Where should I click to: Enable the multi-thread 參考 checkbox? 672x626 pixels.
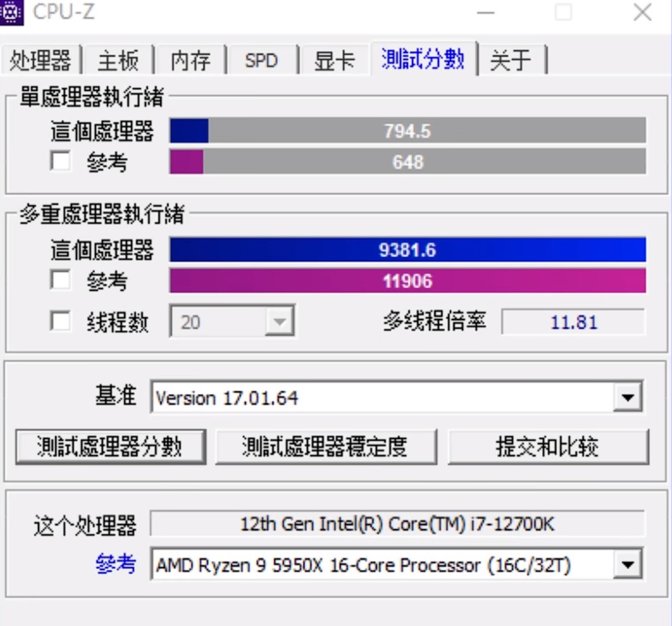pyautogui.click(x=60, y=280)
